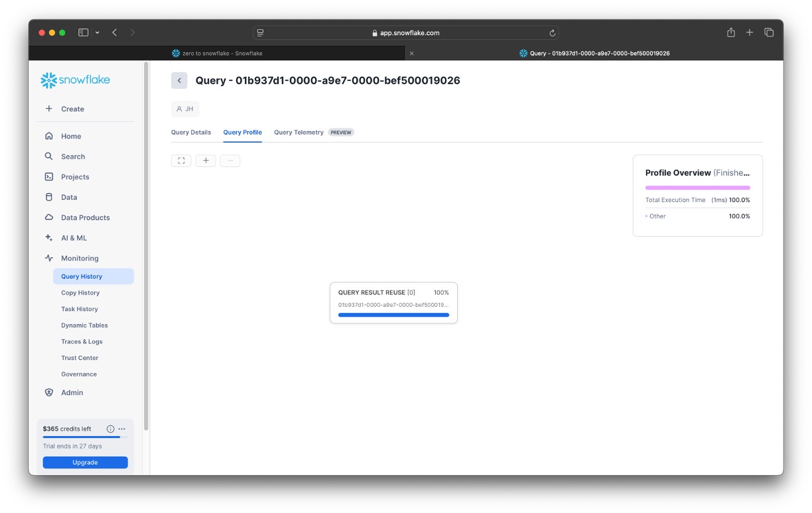Image resolution: width=812 pixels, height=513 pixels.
Task: Go back with the back arrow button
Action: pyautogui.click(x=179, y=80)
